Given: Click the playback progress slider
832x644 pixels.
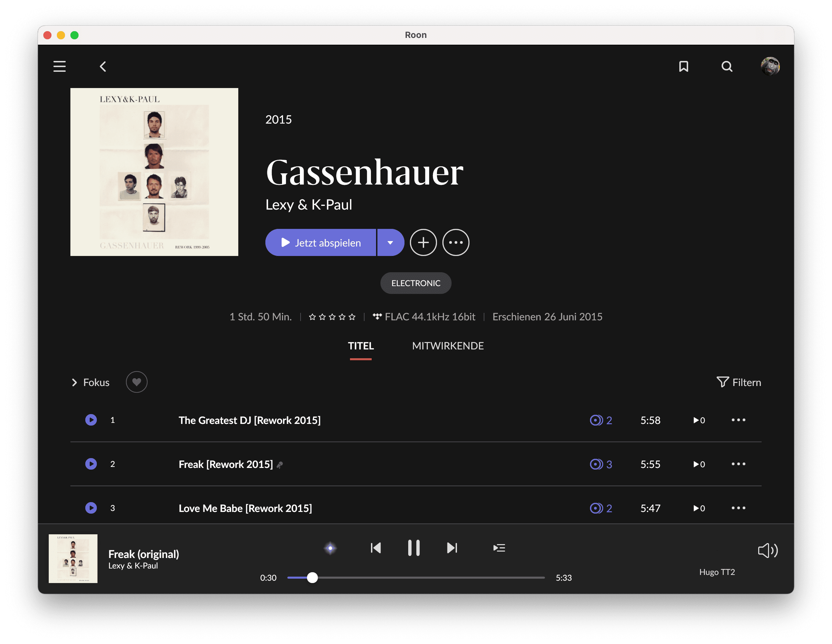Looking at the screenshot, I should (x=416, y=578).
